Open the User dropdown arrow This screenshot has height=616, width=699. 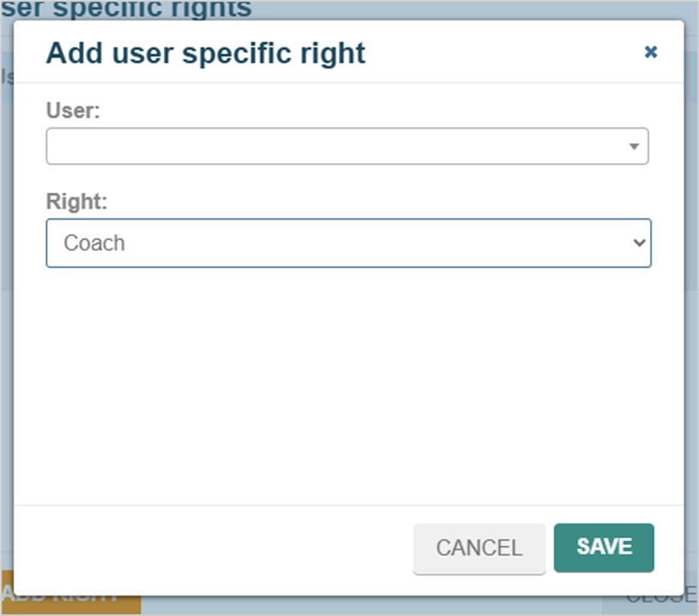point(634,147)
